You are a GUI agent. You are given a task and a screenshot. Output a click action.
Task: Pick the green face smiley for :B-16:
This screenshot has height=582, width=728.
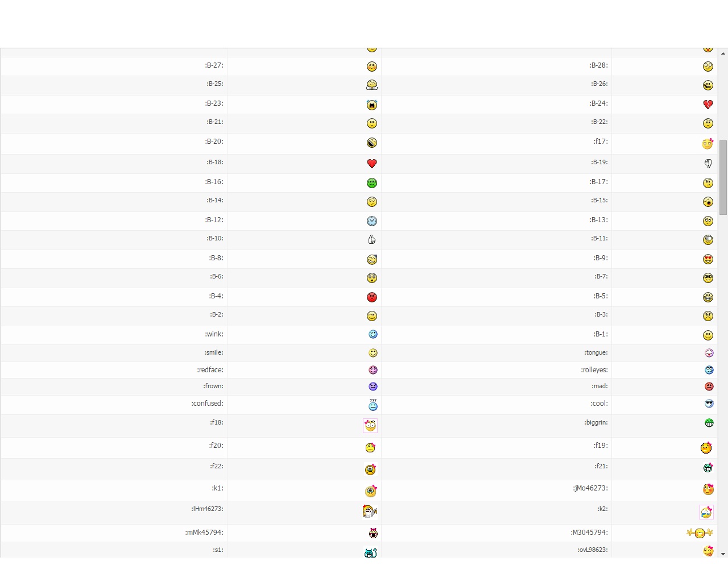pyautogui.click(x=372, y=183)
